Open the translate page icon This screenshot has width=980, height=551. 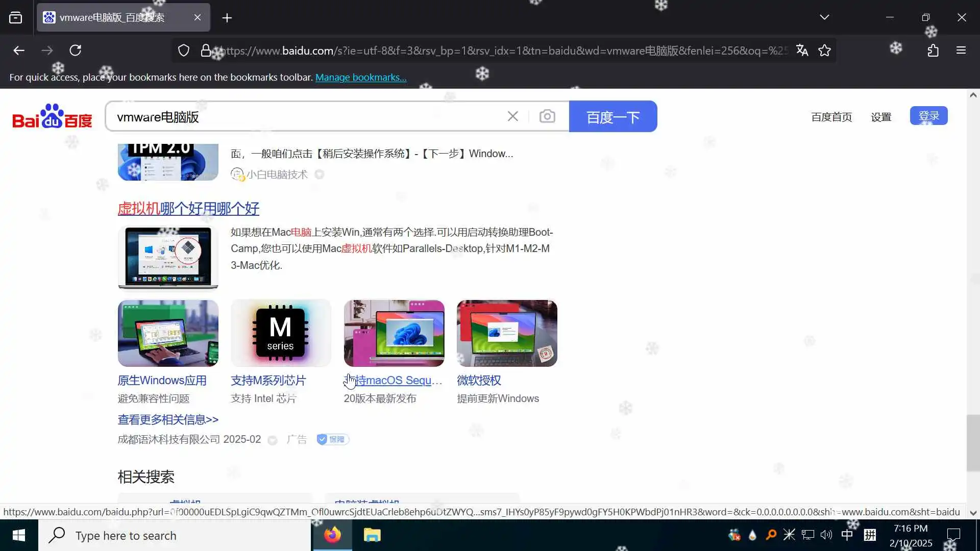coord(802,50)
